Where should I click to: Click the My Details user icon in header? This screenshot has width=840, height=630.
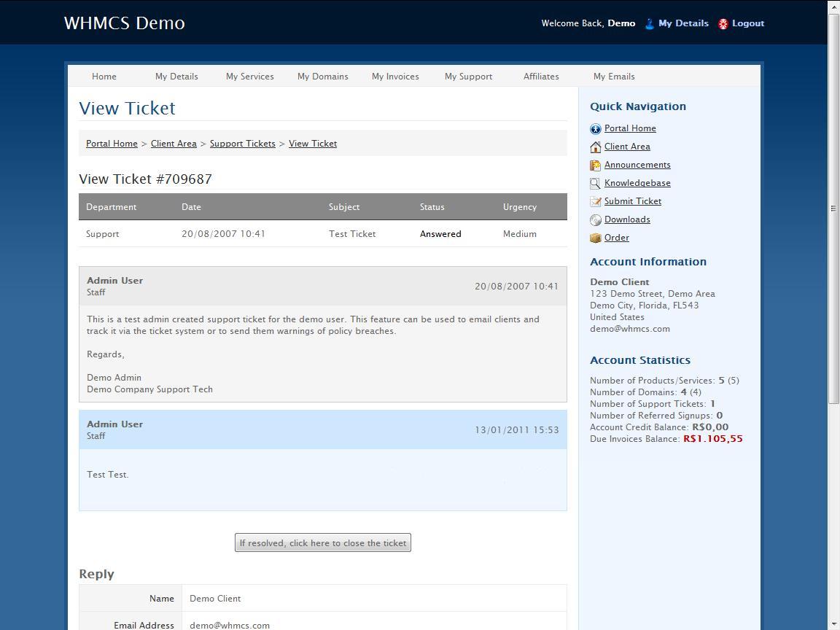point(649,24)
